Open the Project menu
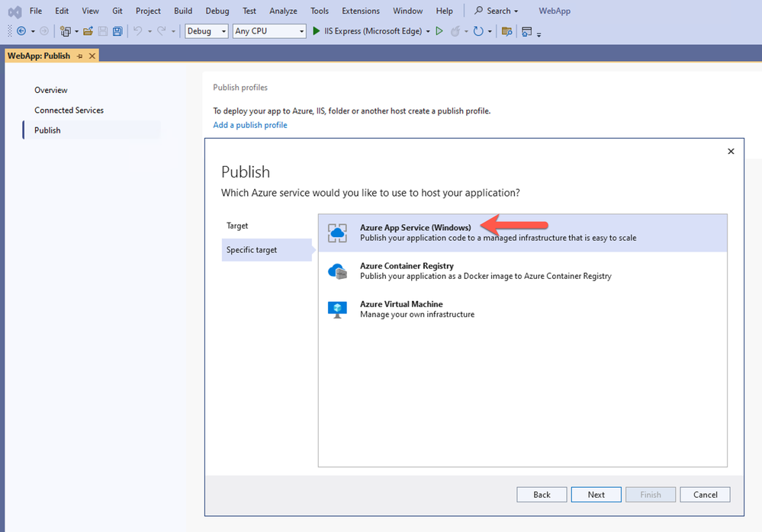 pos(148,11)
